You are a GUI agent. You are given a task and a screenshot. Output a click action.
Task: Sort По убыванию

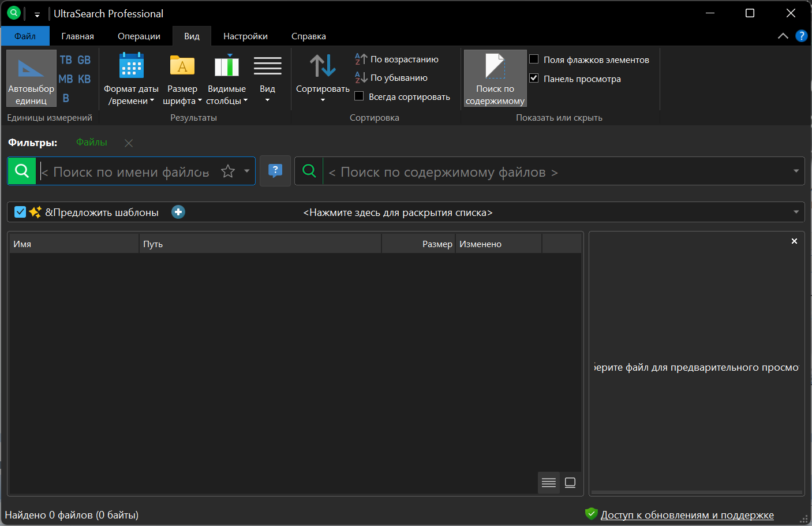tap(391, 77)
